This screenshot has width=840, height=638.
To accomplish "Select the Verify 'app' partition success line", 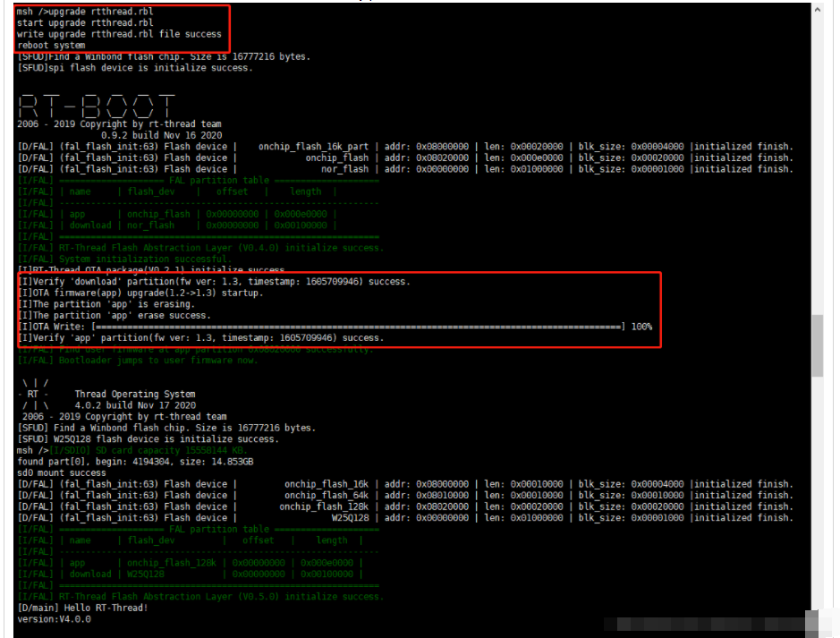I will 201,337.
